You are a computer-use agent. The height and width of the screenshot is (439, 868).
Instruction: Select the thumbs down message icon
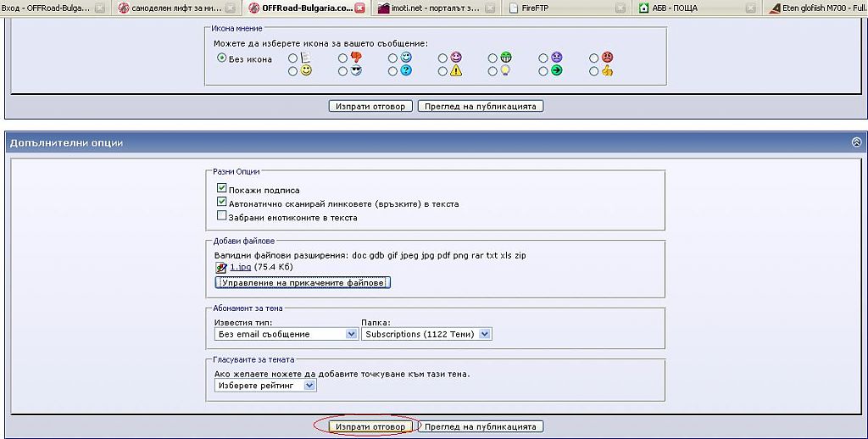click(342, 58)
